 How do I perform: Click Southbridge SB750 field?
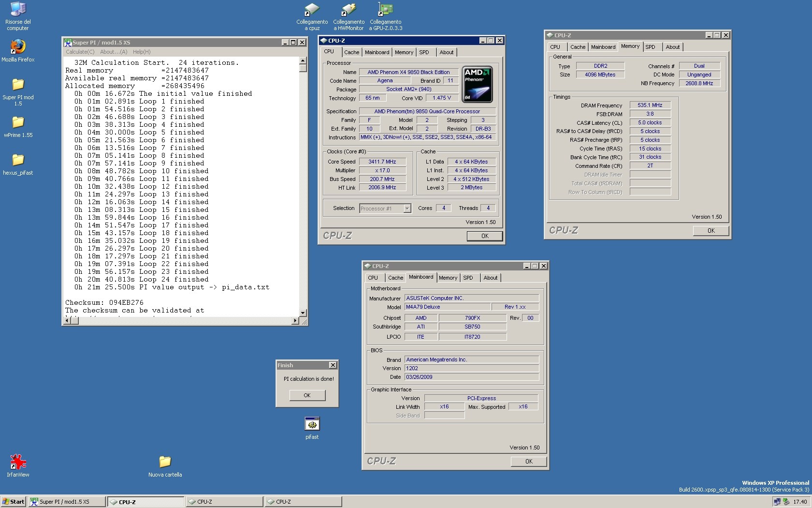[x=472, y=327]
